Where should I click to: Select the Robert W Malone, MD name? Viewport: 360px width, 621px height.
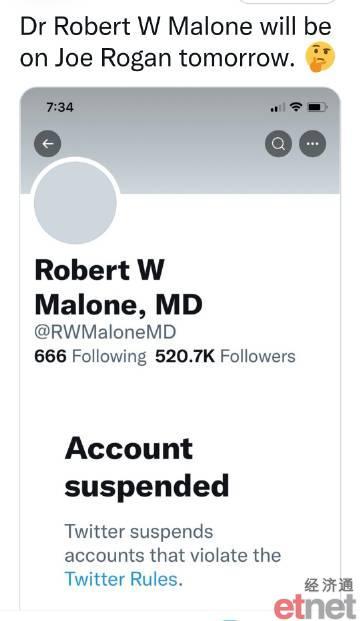tap(118, 287)
